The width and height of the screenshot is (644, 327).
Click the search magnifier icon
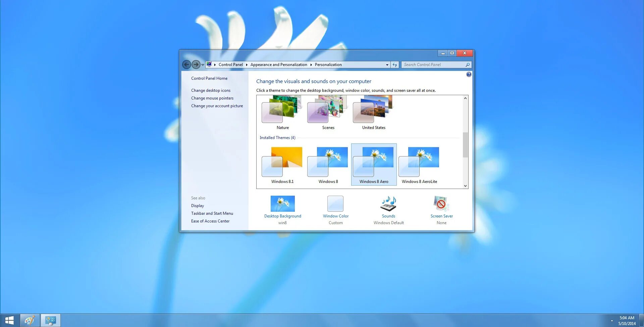coord(468,65)
